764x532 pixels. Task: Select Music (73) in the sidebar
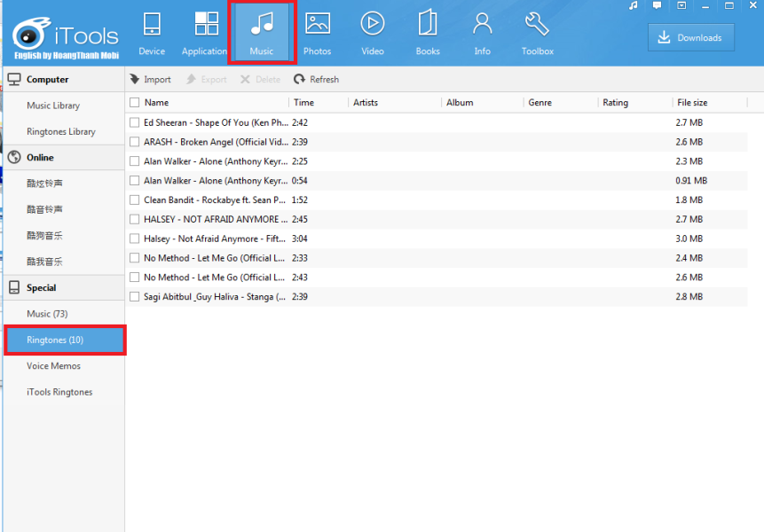tap(47, 314)
